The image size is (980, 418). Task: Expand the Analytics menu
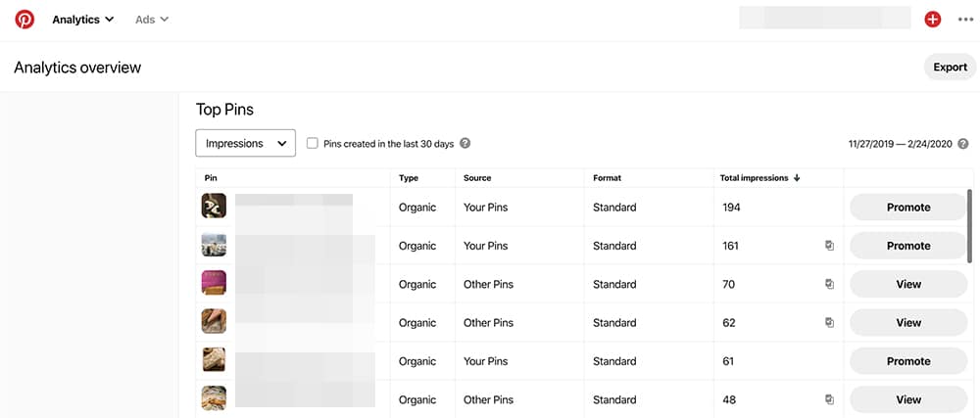click(x=83, y=19)
